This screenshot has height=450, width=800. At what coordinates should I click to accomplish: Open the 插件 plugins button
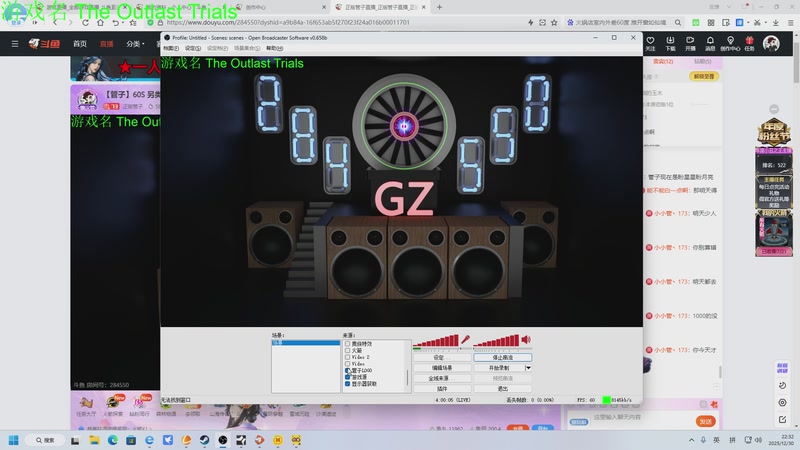(x=442, y=389)
